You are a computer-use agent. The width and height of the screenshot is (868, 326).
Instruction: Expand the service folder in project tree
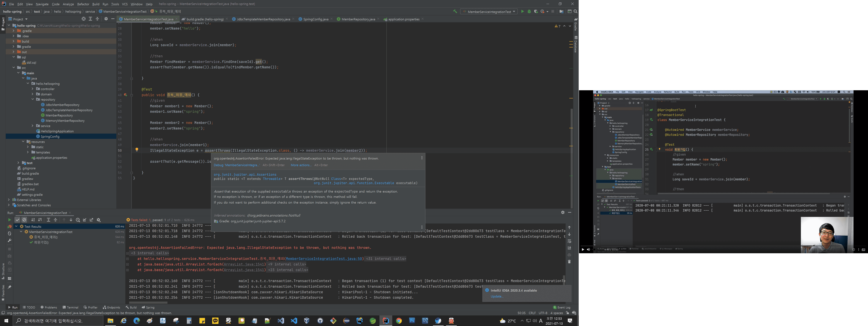[x=33, y=126]
